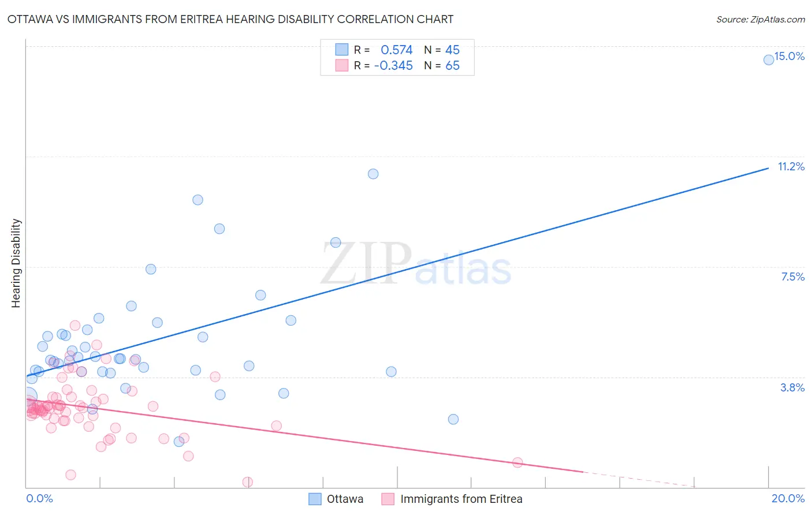
Task: Click the 0.0% x-axis label
Action: click(39, 498)
